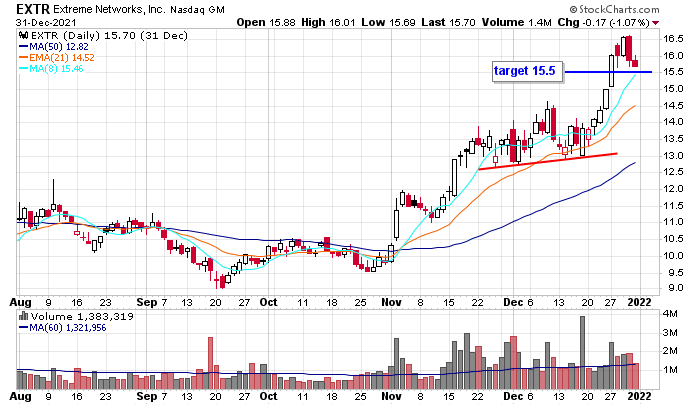Click the Volume 1.4M header value
The image size is (700, 405).
[517, 22]
